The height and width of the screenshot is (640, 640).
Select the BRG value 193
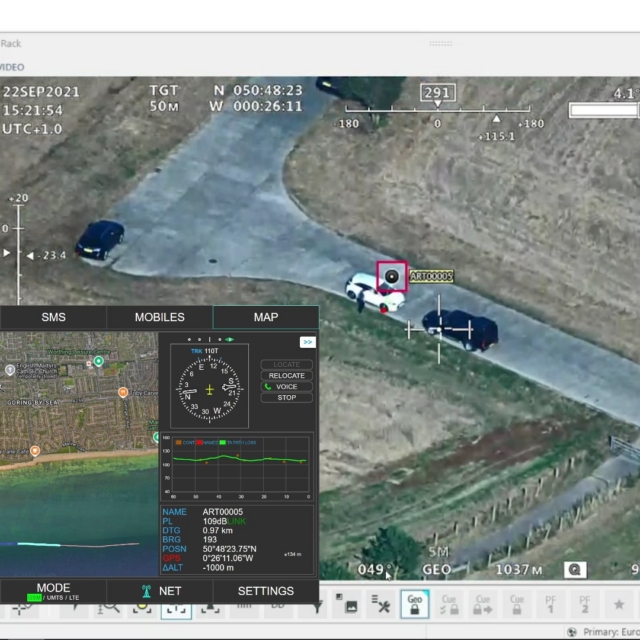(210, 540)
